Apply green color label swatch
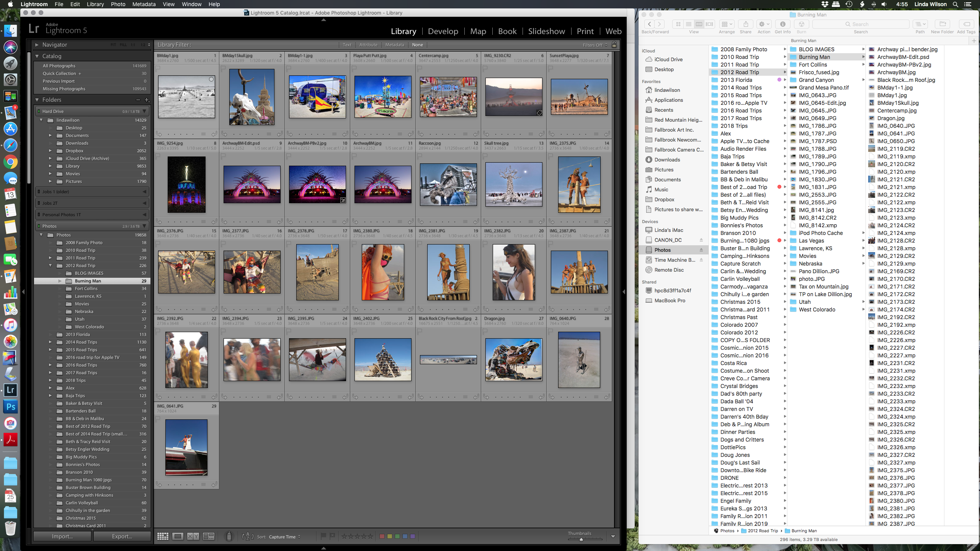980x551 pixels. 397,536
